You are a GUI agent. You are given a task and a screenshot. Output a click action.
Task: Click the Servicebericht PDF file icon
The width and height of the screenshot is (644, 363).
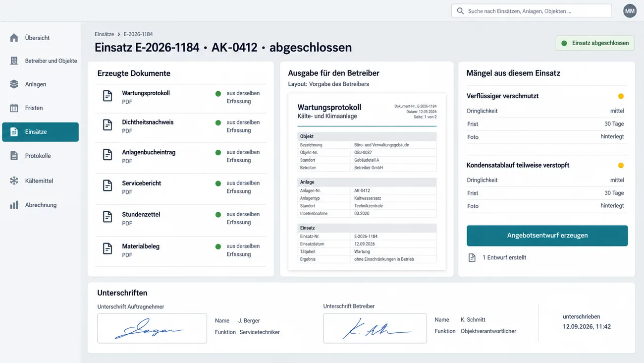[107, 186]
